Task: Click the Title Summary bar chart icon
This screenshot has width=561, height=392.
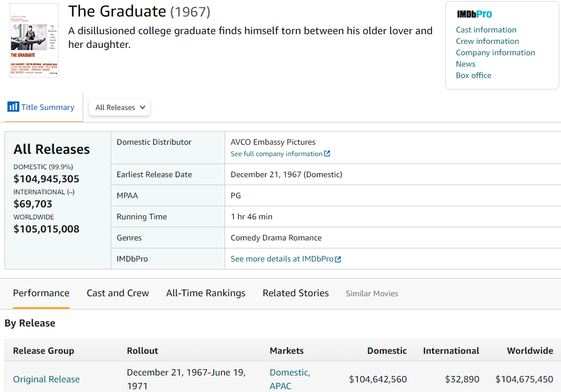Action: [13, 107]
